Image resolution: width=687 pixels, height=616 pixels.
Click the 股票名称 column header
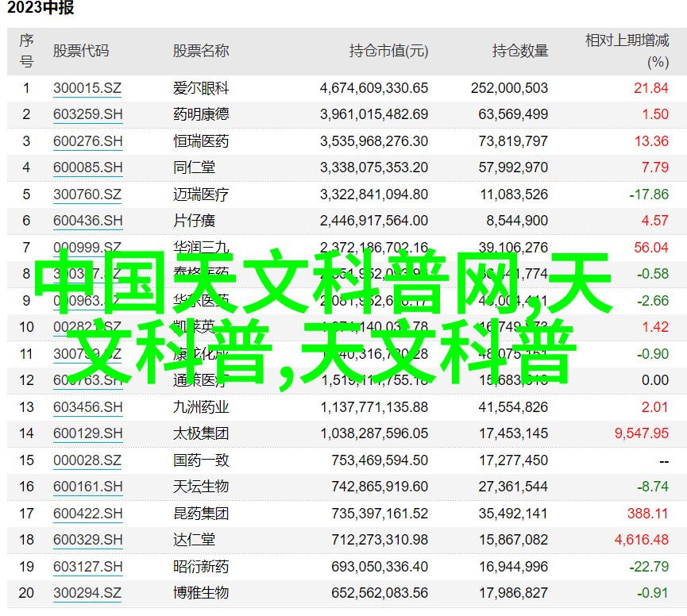click(x=201, y=51)
